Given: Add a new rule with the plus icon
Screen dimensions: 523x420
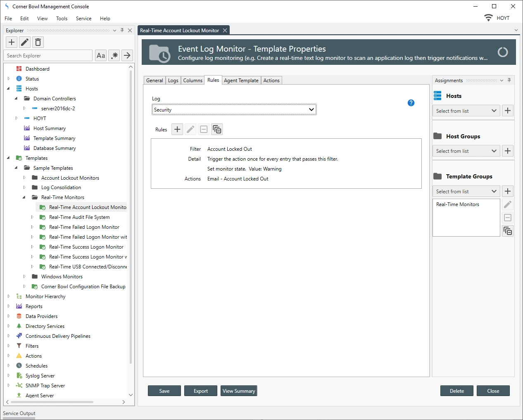Looking at the screenshot, I should click(177, 129).
